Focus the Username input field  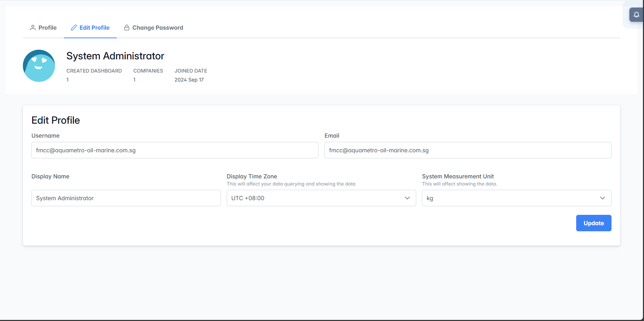click(x=175, y=150)
